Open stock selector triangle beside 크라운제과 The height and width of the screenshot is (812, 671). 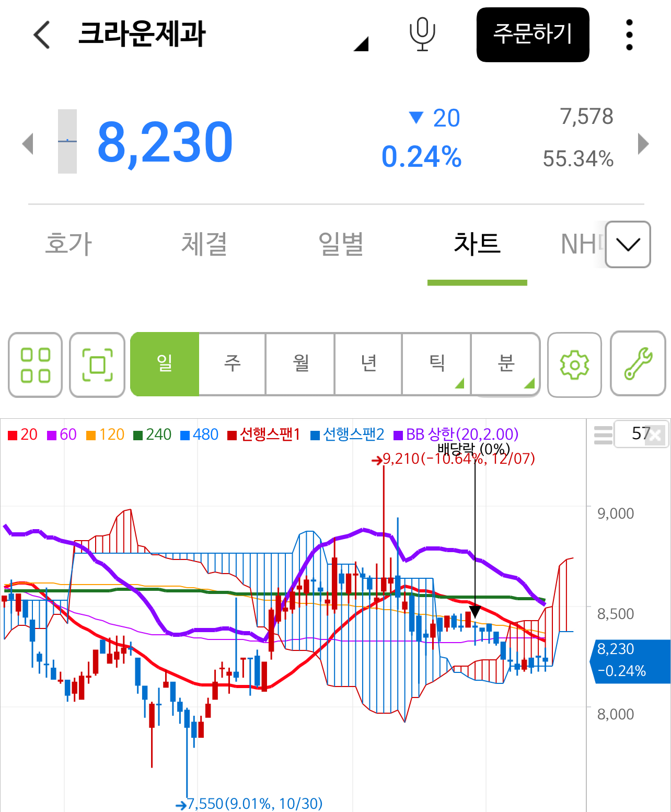click(x=361, y=44)
